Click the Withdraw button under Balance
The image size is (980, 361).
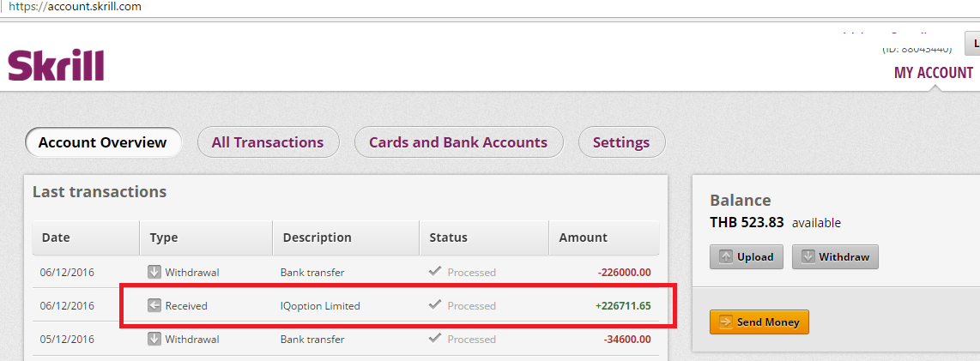[x=835, y=256]
